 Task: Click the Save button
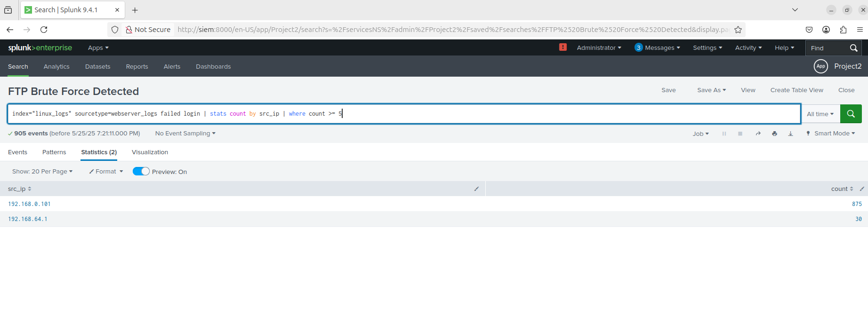pos(668,90)
